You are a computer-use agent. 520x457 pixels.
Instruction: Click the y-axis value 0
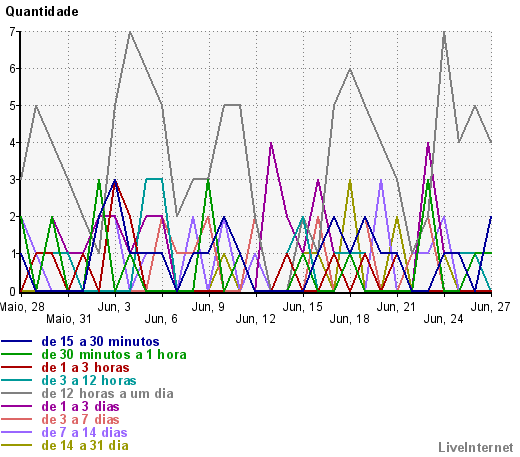pos(13,292)
